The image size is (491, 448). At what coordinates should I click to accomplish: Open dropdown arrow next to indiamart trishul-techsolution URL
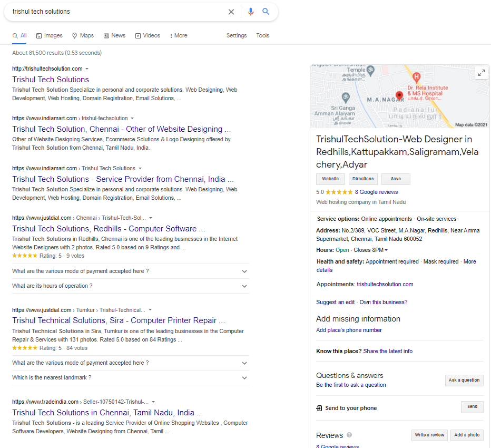coord(132,119)
